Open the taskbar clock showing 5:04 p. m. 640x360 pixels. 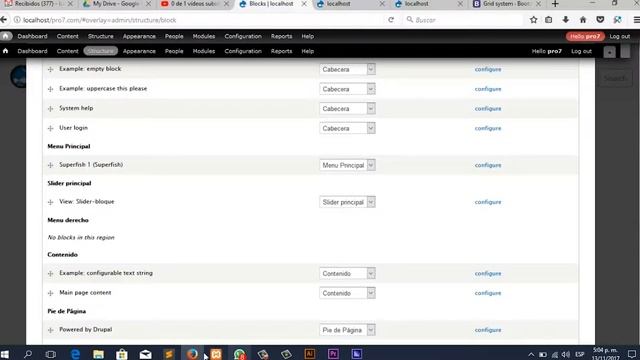point(605,354)
